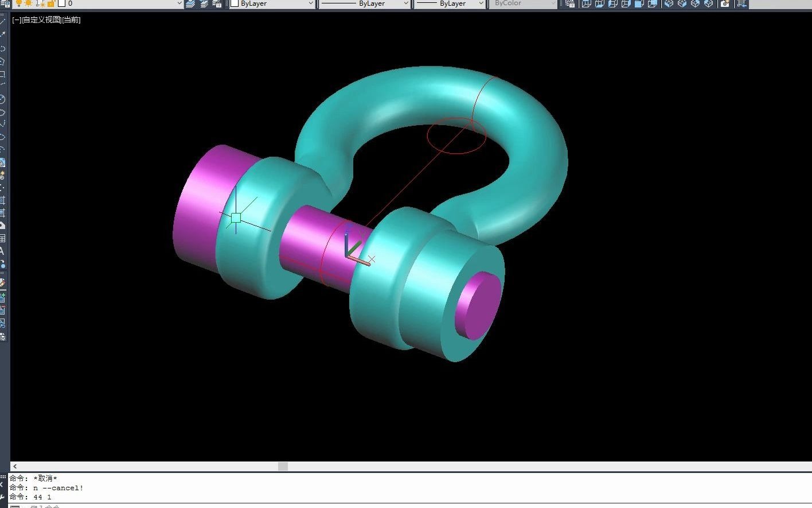Click the ByLayer color swatch box
812x508 pixels.
point(235,3)
